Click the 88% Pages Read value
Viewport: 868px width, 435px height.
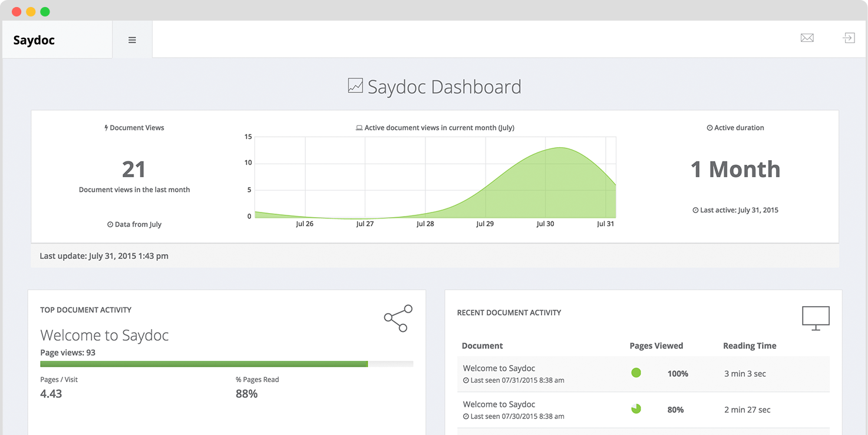point(246,394)
